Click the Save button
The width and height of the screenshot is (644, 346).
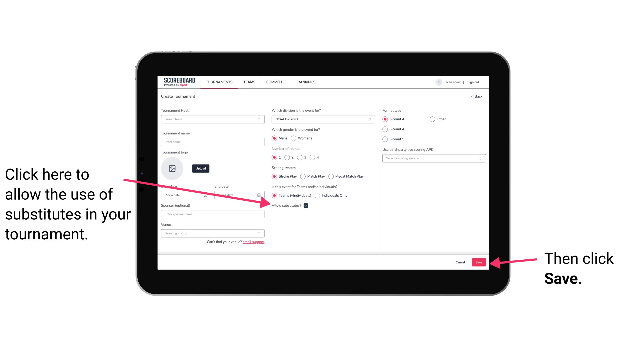[479, 262]
